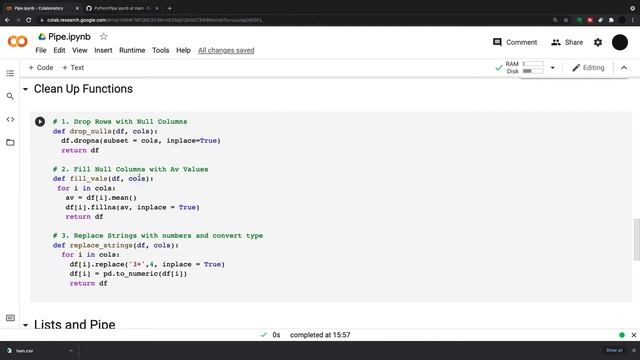Click the Clean Up Functions heading text
Image resolution: width=640 pixels, height=360 pixels.
83,89
